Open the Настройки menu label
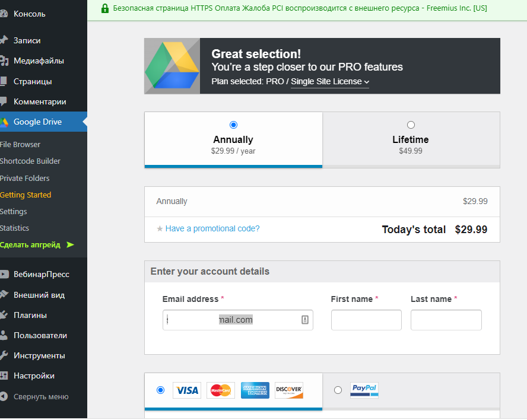This screenshot has height=420, width=527. tap(34, 376)
